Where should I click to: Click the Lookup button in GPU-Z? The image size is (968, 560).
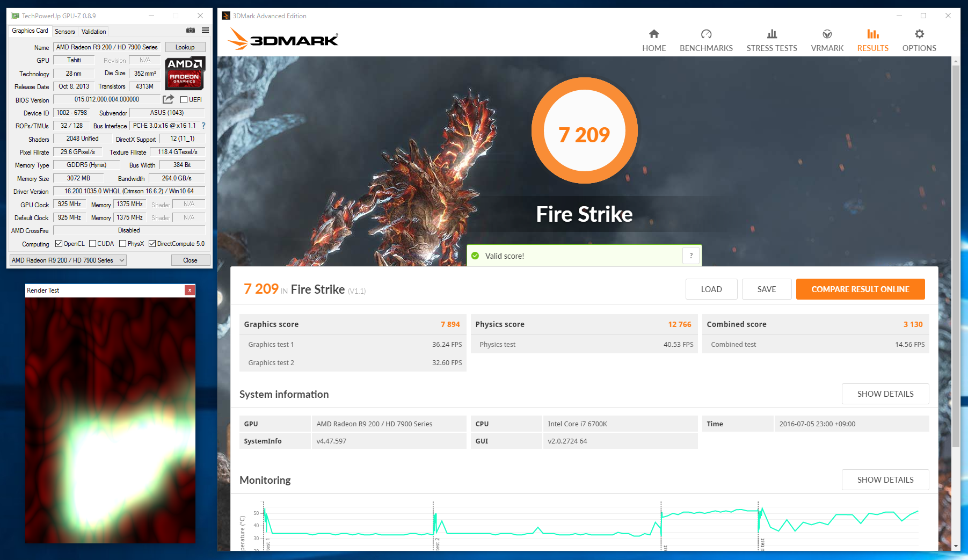(185, 47)
